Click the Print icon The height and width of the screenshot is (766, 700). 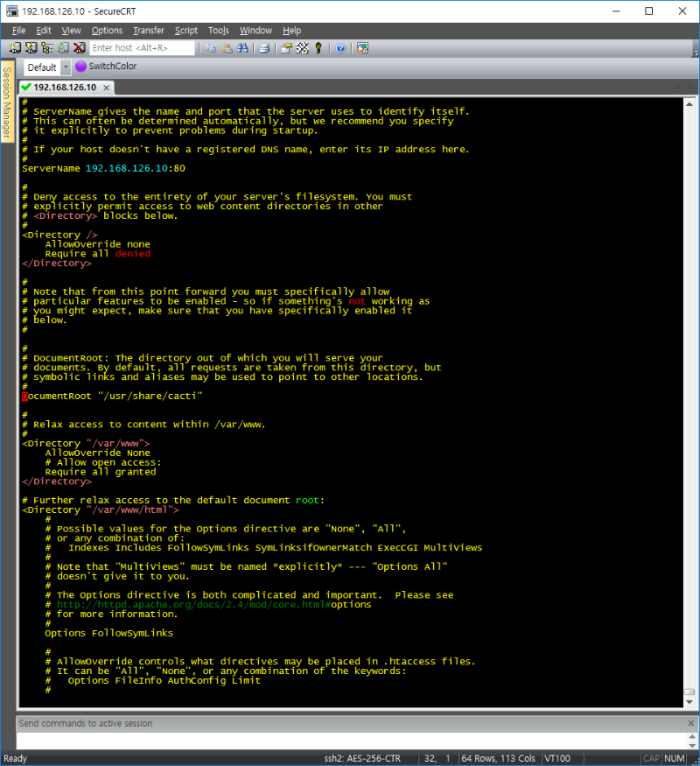pos(263,48)
